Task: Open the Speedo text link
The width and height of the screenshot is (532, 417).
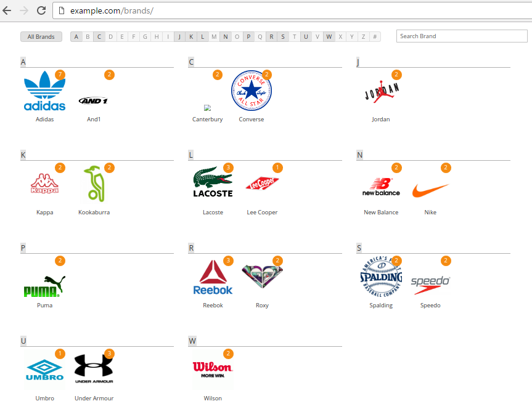Action: (x=430, y=305)
